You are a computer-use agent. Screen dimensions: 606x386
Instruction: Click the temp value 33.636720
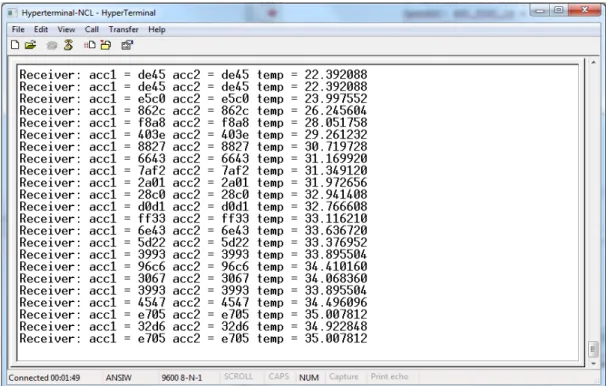point(335,230)
